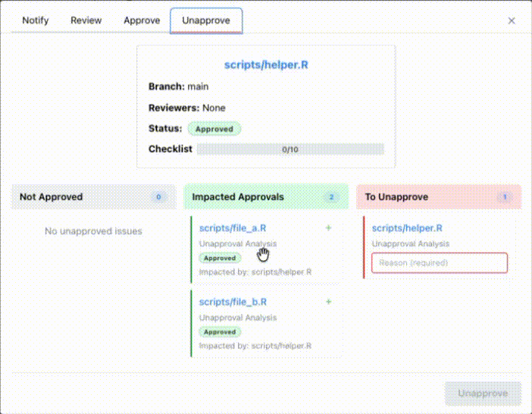Open scripts/file_a.R link in Impacted Approvals

[233, 227]
